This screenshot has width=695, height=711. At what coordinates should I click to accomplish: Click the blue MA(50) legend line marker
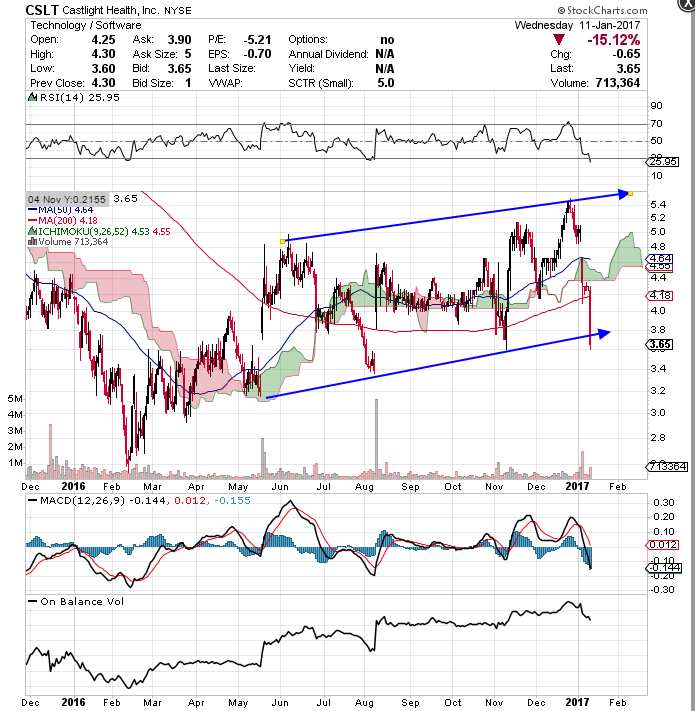coord(32,209)
